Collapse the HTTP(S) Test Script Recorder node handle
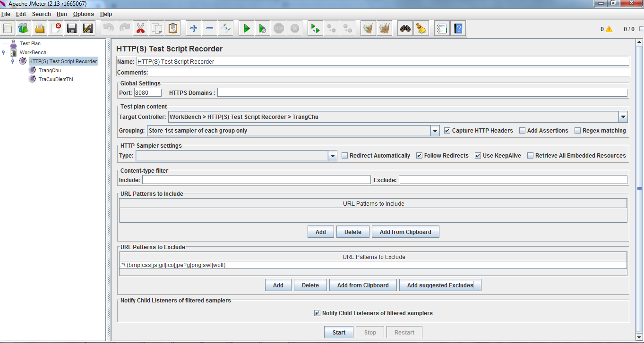644x343 pixels. tap(13, 61)
